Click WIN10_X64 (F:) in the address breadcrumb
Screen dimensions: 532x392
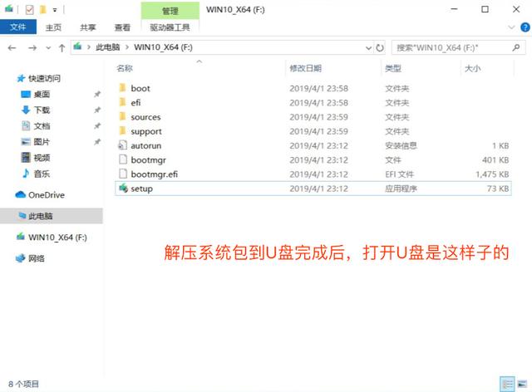pyautogui.click(x=163, y=47)
